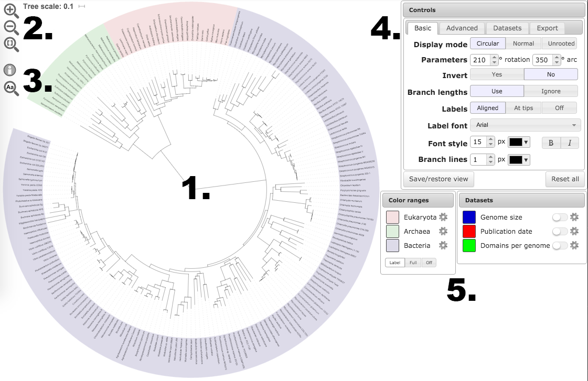Viewport: 588px width, 381px height.
Task: Switch to the Datasets tab
Action: click(507, 28)
